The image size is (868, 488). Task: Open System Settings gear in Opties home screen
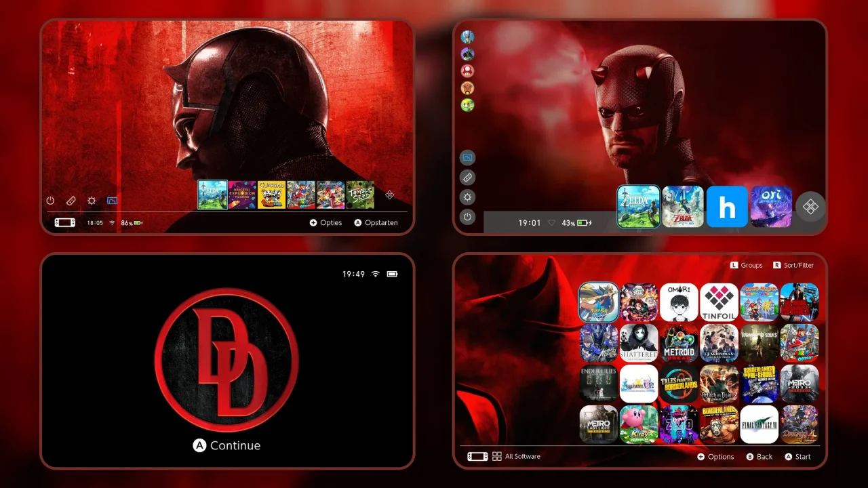[x=92, y=201]
